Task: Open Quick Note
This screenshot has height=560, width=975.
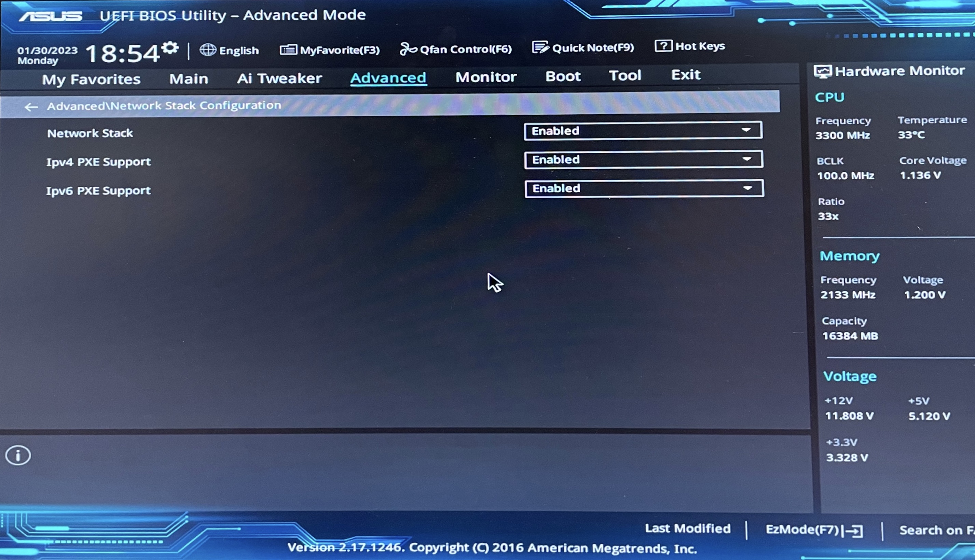Action: 582,47
